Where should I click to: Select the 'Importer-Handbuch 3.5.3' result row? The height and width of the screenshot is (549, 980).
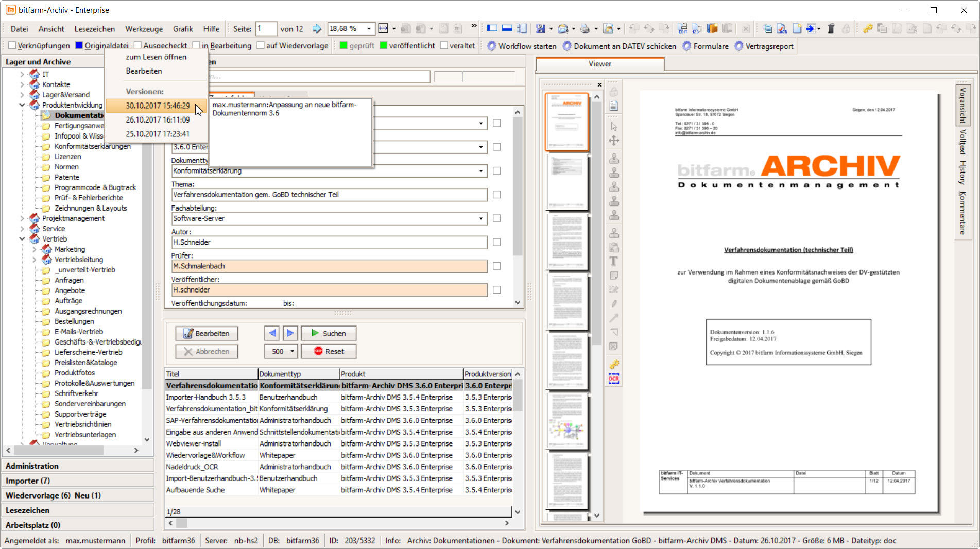(338, 397)
